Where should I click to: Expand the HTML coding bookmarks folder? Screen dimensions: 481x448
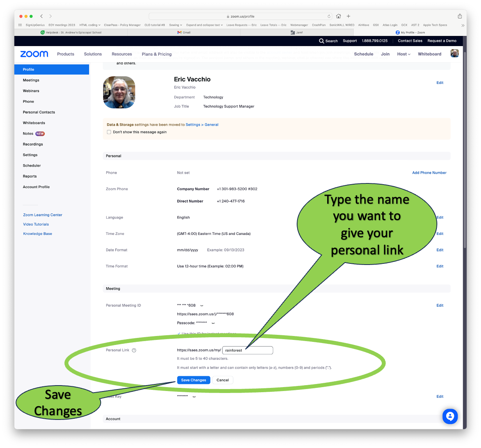pos(90,25)
